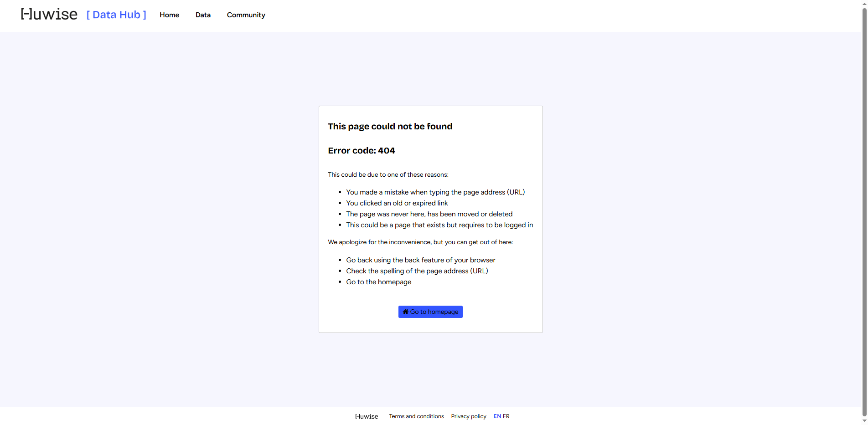Click the Huwise logo in the footer
The image size is (868, 425).
(x=366, y=416)
